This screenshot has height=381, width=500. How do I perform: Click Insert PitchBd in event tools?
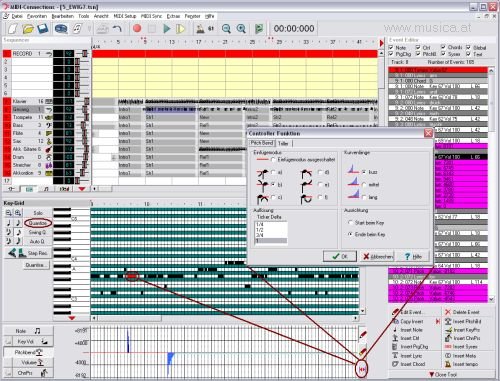[463, 321]
